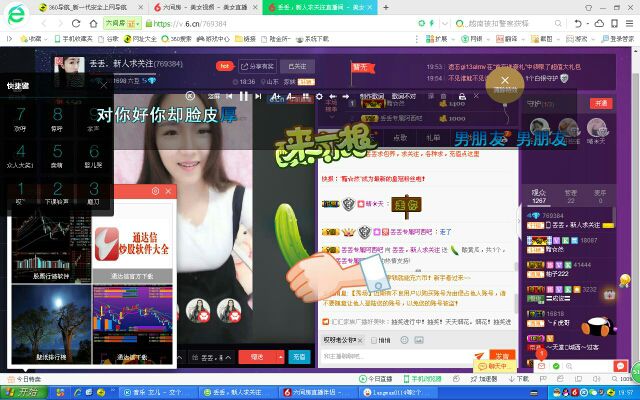Click the blue 充值 recharge button
Image resolution: width=640 pixels, height=400 pixels.
click(299, 357)
